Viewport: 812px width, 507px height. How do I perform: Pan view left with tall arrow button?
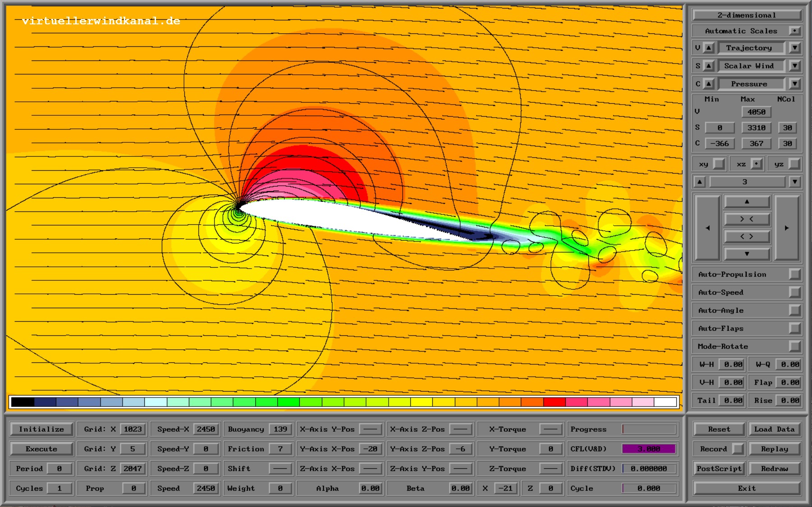pyautogui.click(x=707, y=228)
